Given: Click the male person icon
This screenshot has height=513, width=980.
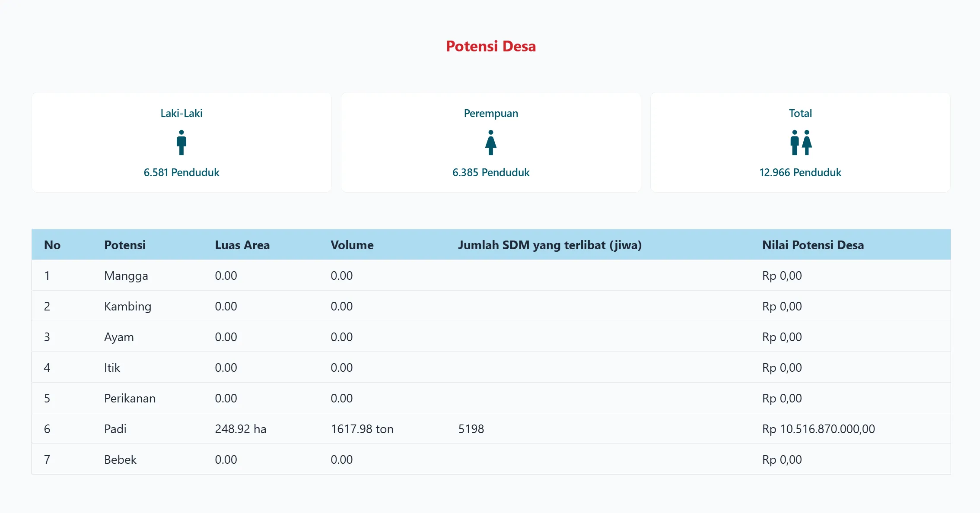Looking at the screenshot, I should [181, 142].
